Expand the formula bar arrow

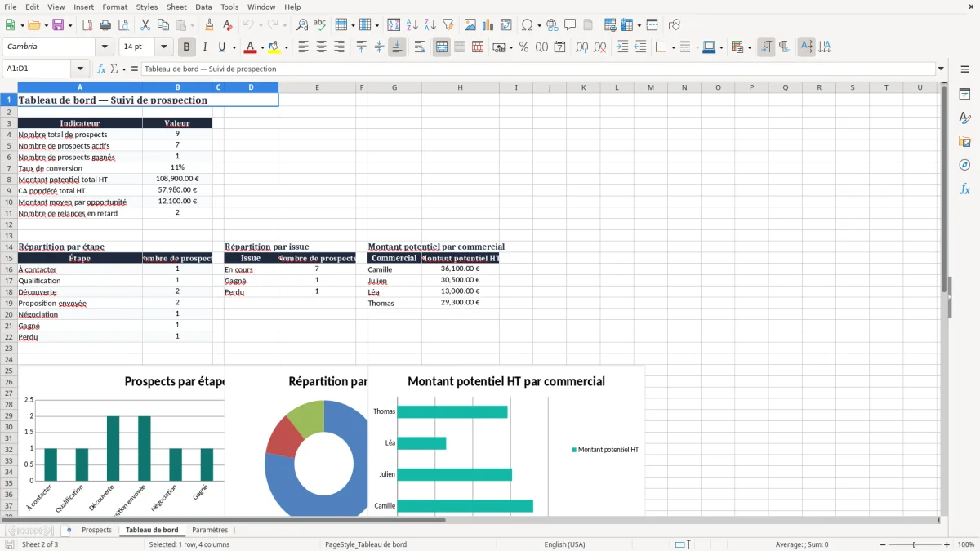(941, 69)
